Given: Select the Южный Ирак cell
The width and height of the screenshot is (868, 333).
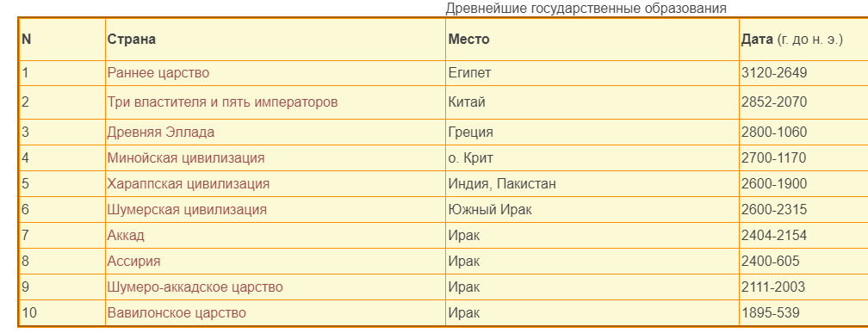Looking at the screenshot, I should 592,210.
